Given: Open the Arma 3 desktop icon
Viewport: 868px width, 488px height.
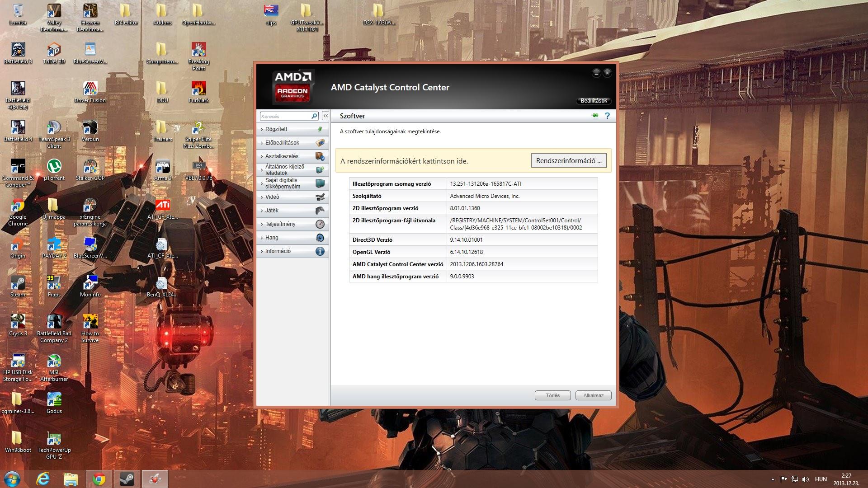Looking at the screenshot, I should click(x=163, y=169).
